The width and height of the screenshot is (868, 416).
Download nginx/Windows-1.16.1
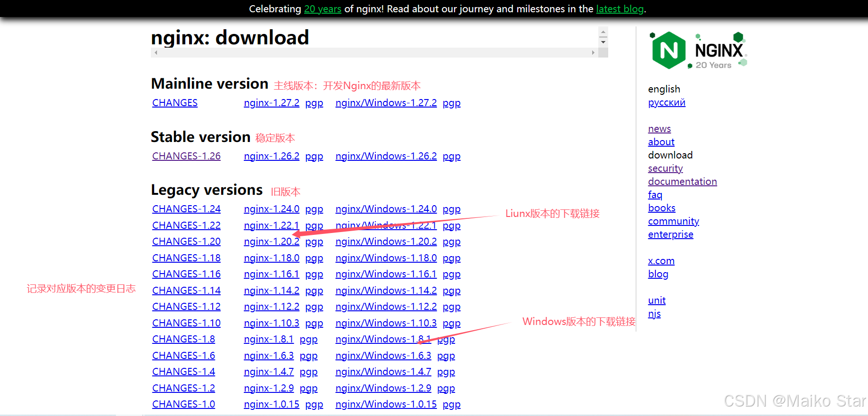click(x=386, y=274)
